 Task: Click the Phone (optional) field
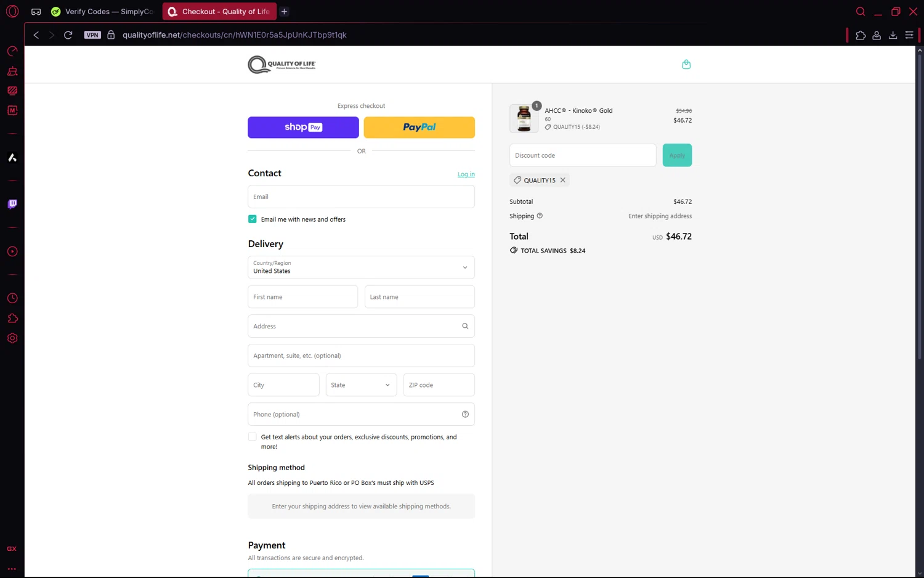pos(361,414)
